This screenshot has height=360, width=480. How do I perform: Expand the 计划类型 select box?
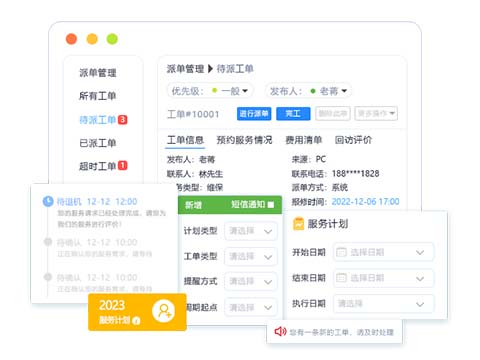point(251,231)
